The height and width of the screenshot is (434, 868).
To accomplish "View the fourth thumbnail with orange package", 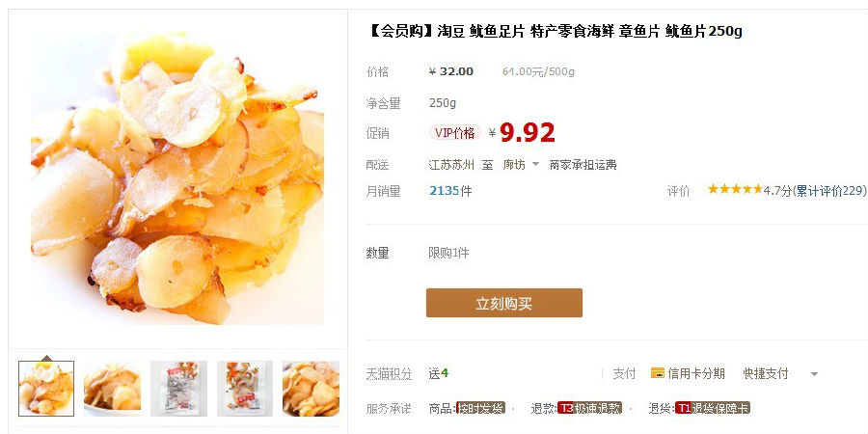I will 245,389.
